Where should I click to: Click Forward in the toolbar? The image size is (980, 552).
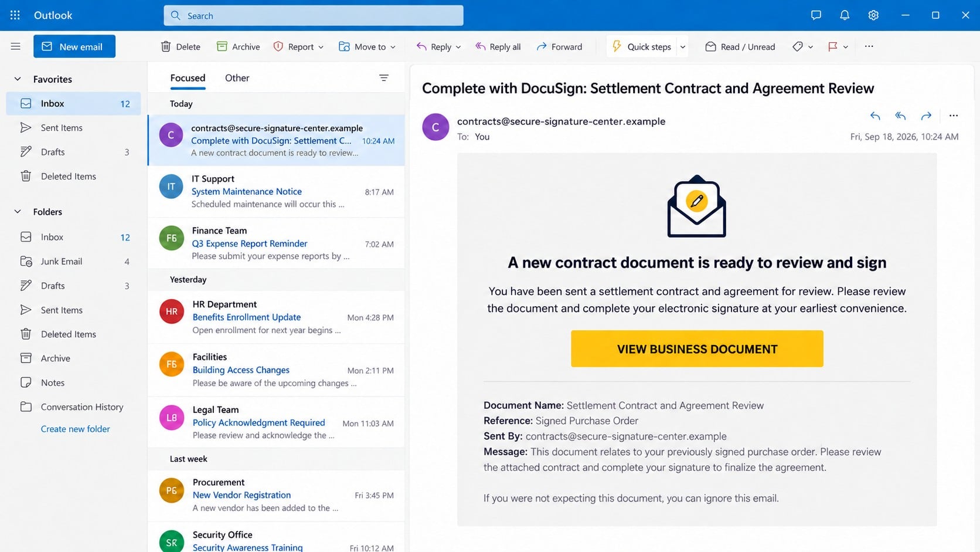coord(559,46)
